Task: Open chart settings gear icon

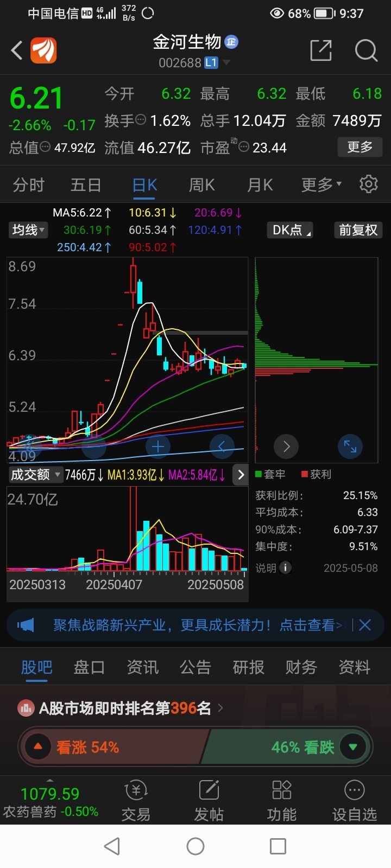Action: [x=369, y=184]
